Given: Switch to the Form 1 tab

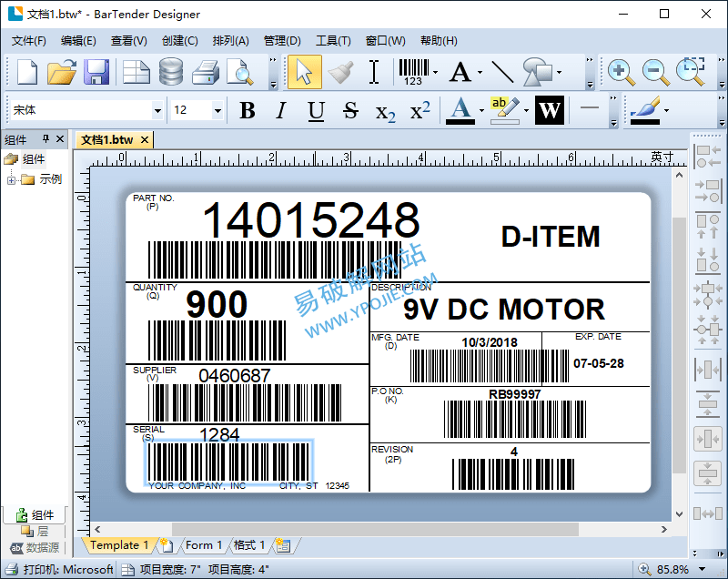Looking at the screenshot, I should (203, 545).
